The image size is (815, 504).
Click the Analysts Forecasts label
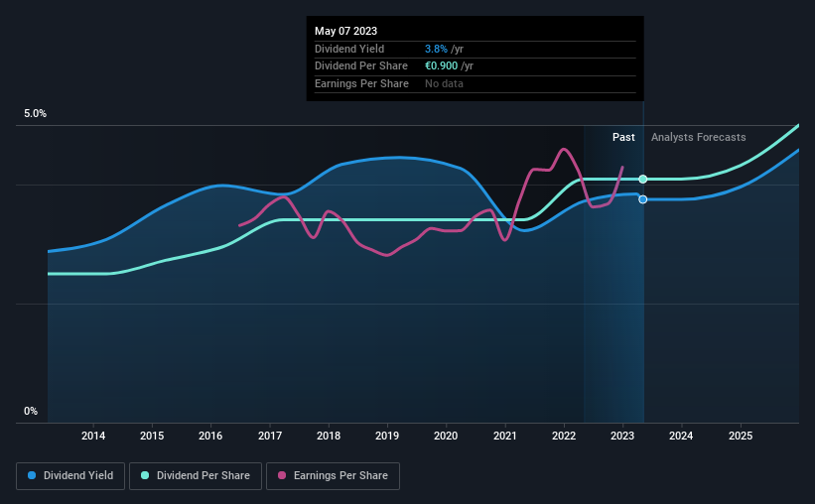699,137
